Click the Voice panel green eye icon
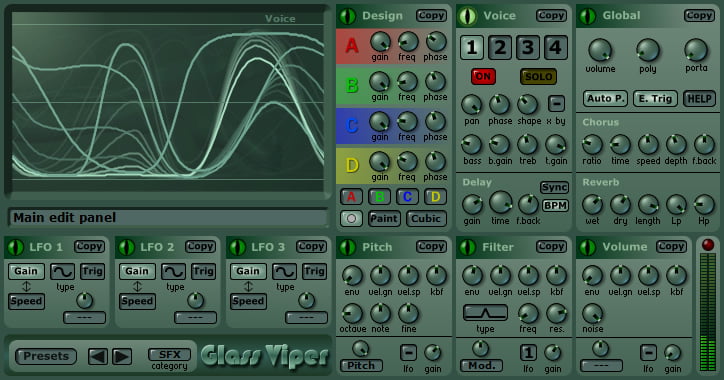 468,16
